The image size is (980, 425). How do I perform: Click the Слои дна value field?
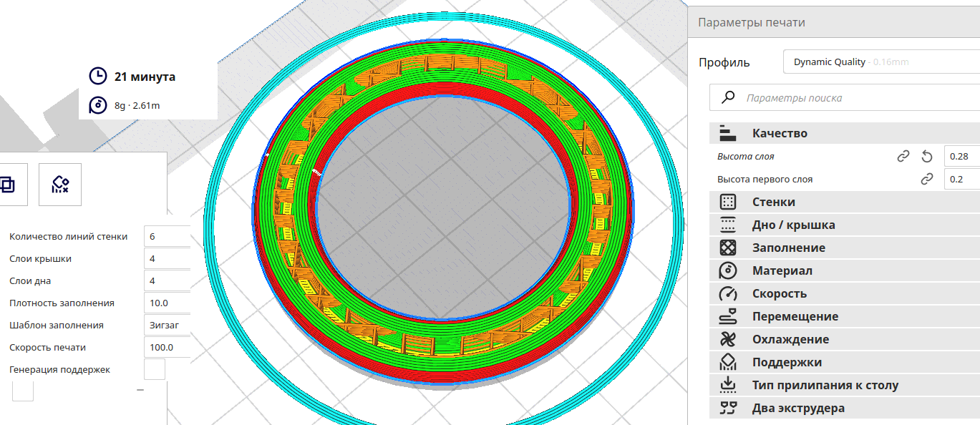click(167, 280)
